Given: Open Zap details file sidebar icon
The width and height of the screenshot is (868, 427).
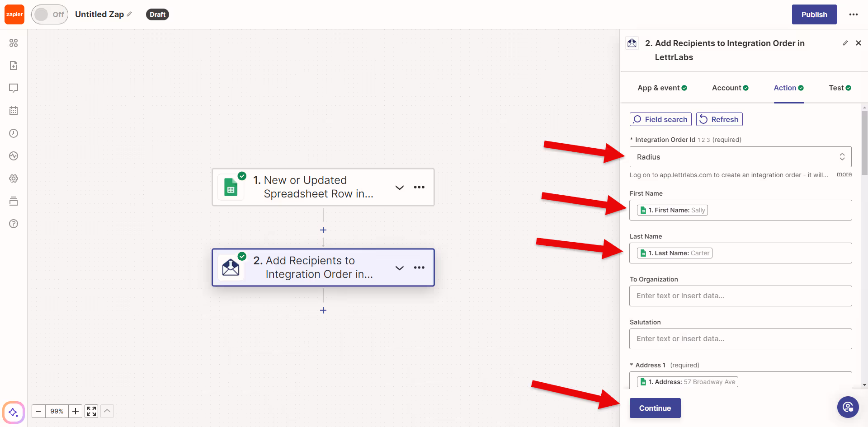Looking at the screenshot, I should click(x=14, y=66).
